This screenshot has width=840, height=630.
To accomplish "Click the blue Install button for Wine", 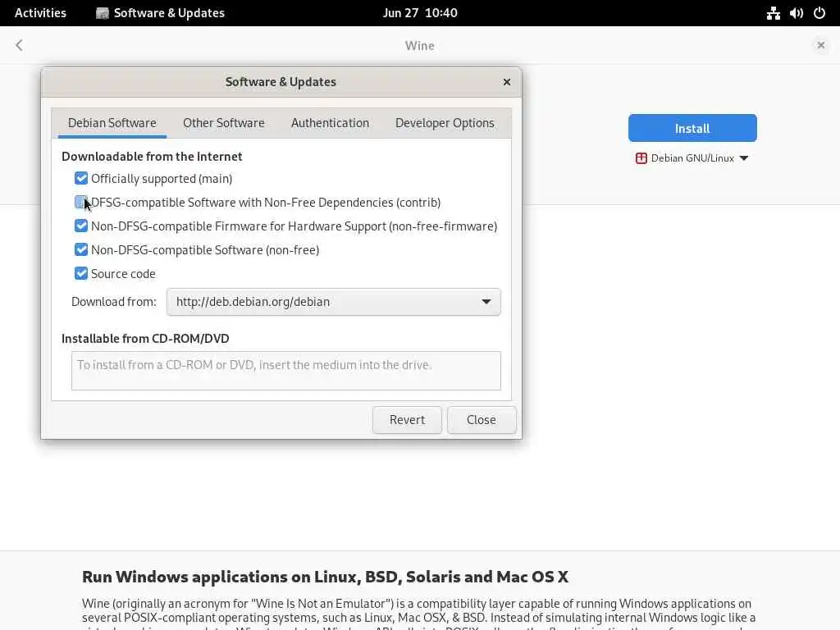I will point(692,128).
